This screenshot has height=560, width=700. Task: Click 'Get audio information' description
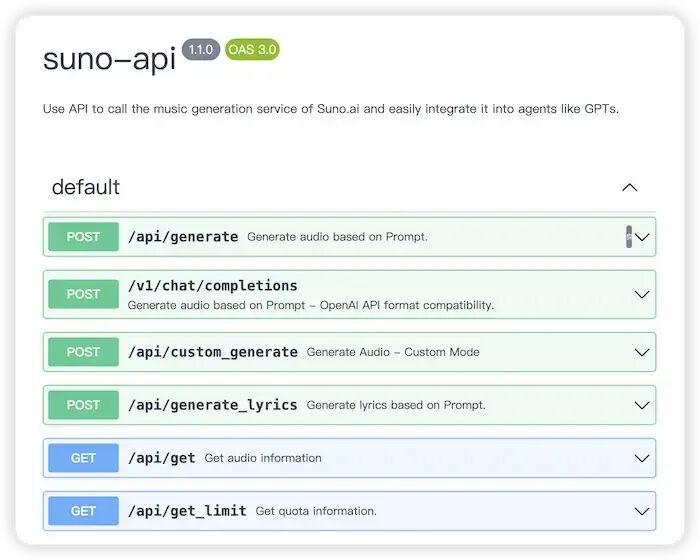(x=263, y=458)
